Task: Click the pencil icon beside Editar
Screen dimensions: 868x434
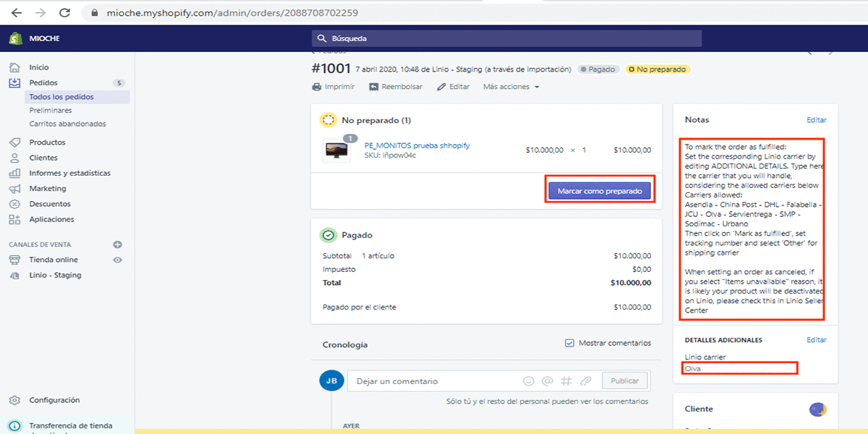Action: pyautogui.click(x=441, y=87)
